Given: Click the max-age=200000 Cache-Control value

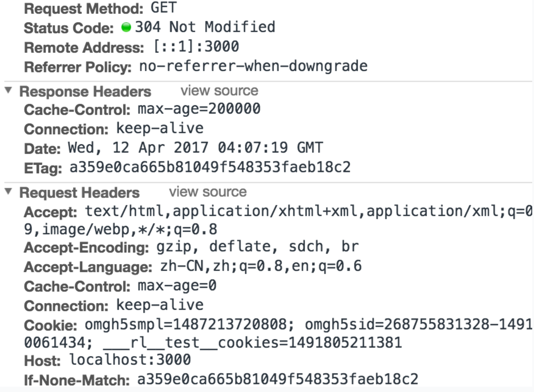Looking at the screenshot, I should point(199,109).
